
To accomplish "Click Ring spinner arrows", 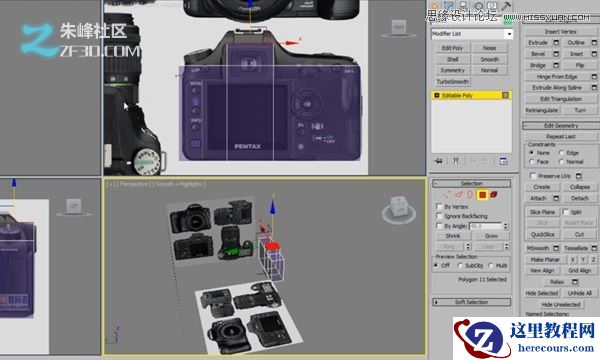I will [x=468, y=246].
